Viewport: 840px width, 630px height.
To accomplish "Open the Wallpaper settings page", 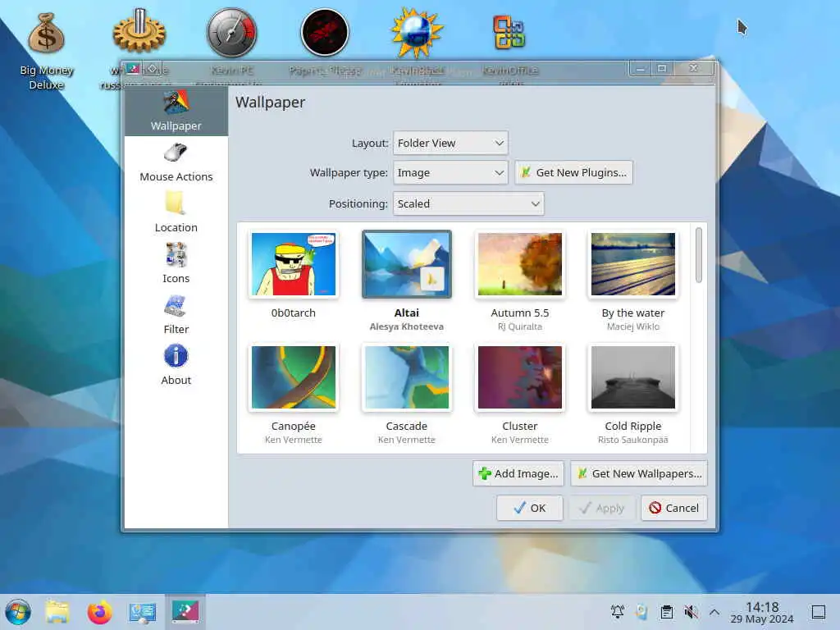I will (176, 111).
